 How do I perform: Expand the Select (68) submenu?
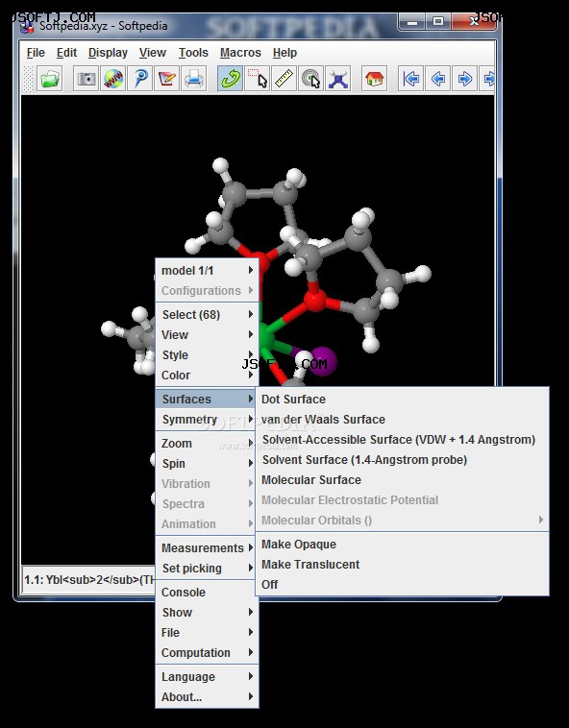click(x=207, y=315)
